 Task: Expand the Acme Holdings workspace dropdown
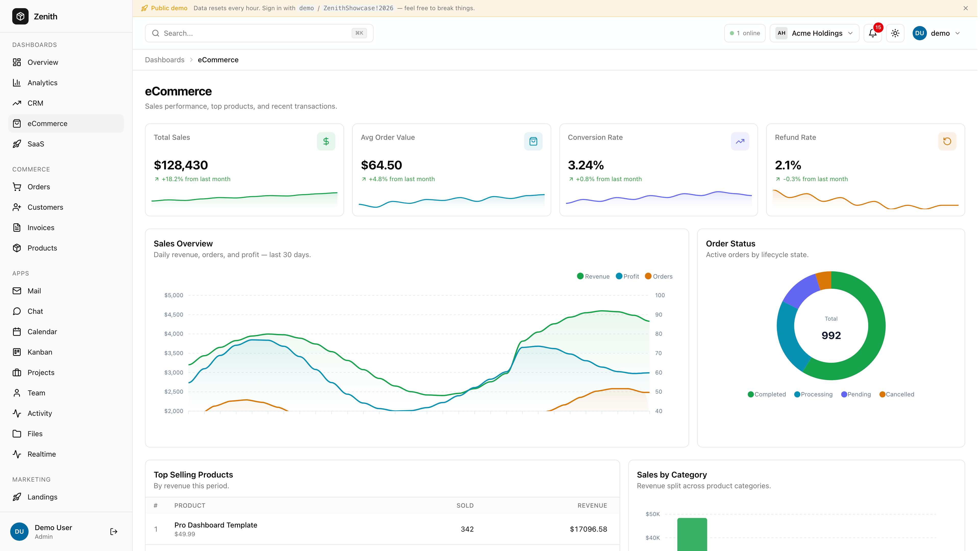(x=815, y=33)
